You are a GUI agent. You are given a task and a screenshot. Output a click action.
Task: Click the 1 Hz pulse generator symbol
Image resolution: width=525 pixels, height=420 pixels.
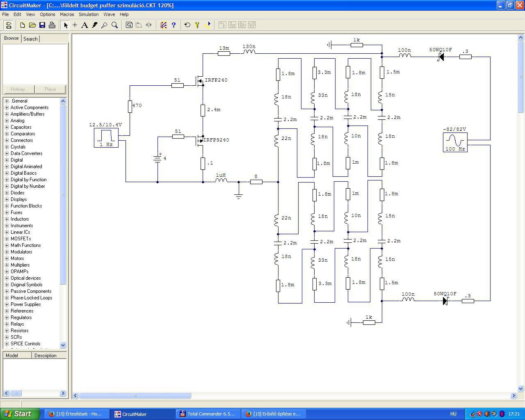pyautogui.click(x=106, y=138)
